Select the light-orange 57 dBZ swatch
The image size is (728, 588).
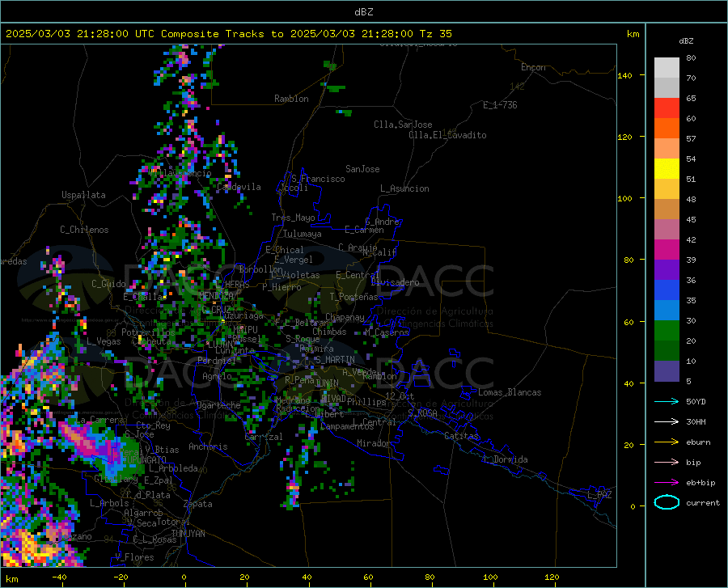667,149
